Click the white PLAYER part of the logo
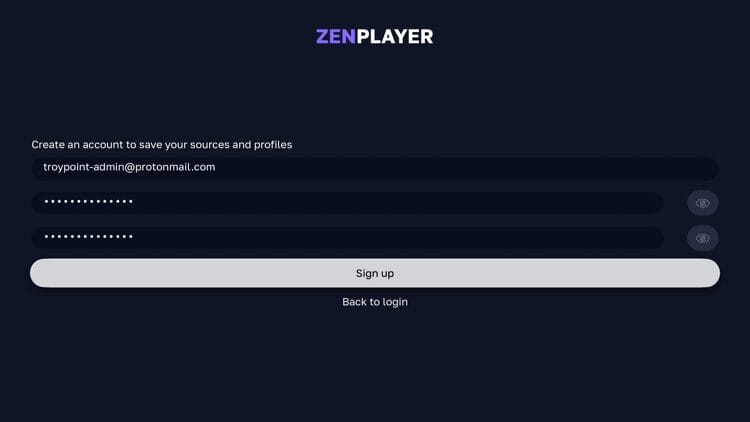This screenshot has width=750, height=422. 395,37
